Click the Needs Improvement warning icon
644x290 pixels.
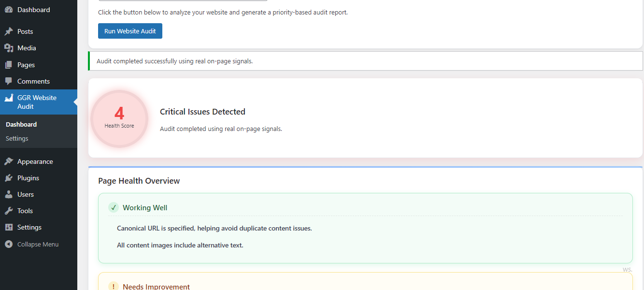click(x=113, y=286)
